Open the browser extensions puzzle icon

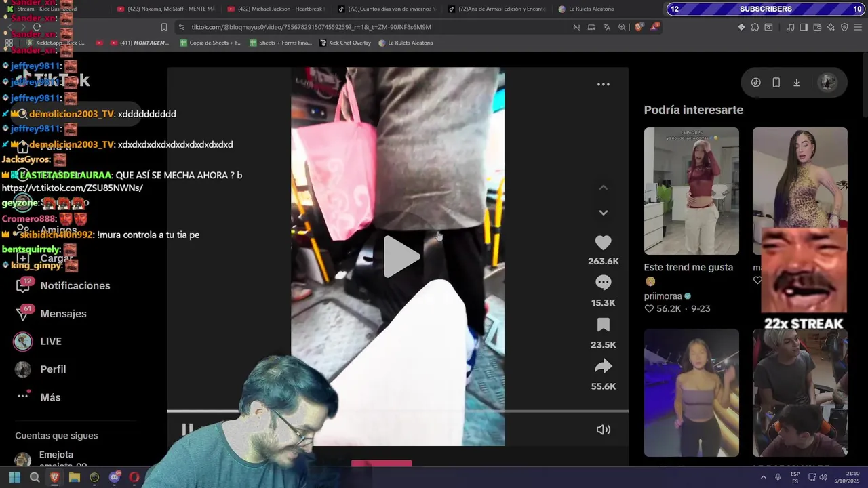(x=755, y=27)
